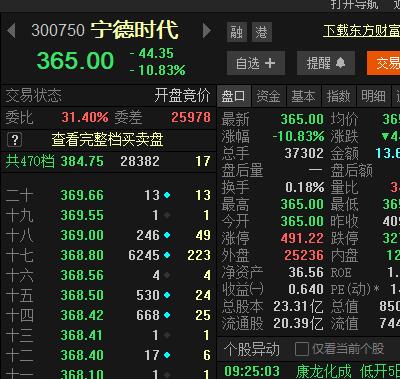The width and height of the screenshot is (400, 379).
Task: Click the header percentage -10.83%
Action: pos(158,70)
